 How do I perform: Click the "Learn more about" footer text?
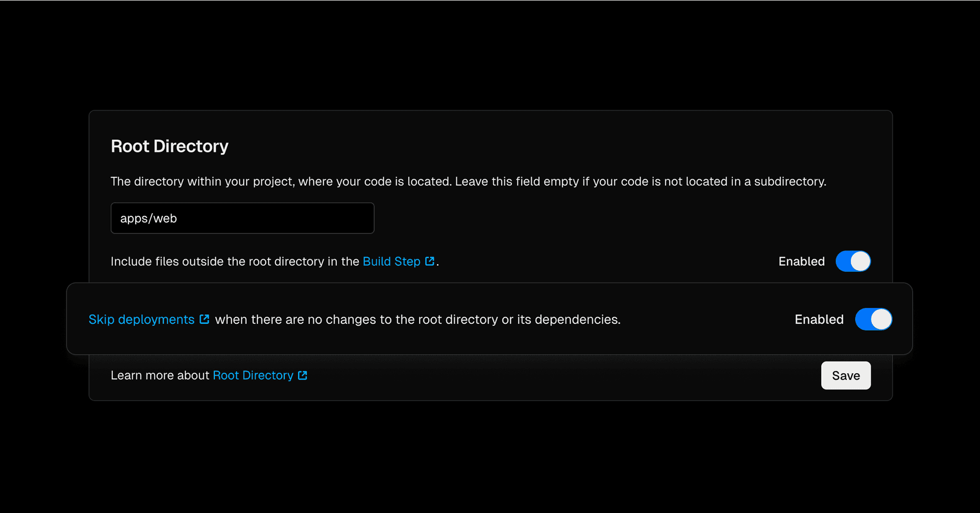click(160, 376)
